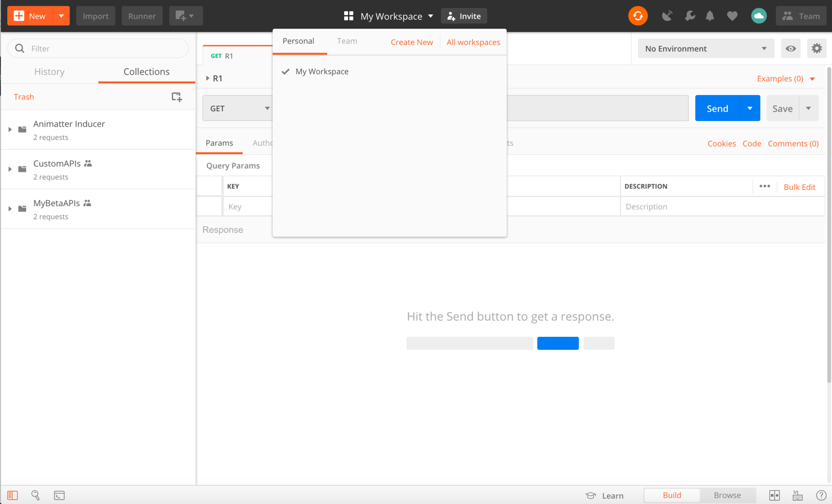This screenshot has height=504, width=832.
Task: Click the Save button
Action: [x=783, y=108]
